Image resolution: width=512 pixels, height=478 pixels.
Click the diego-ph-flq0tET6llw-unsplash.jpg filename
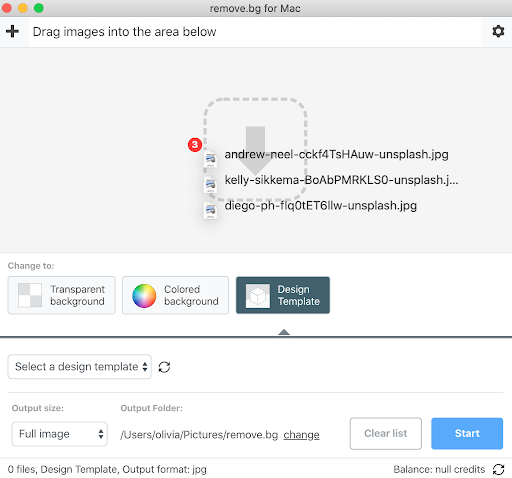(x=321, y=206)
